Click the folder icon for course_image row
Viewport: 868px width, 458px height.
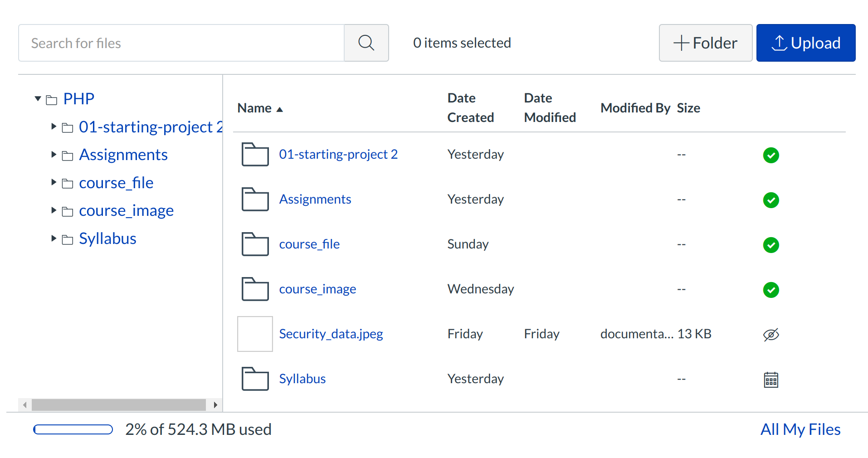coord(255,289)
